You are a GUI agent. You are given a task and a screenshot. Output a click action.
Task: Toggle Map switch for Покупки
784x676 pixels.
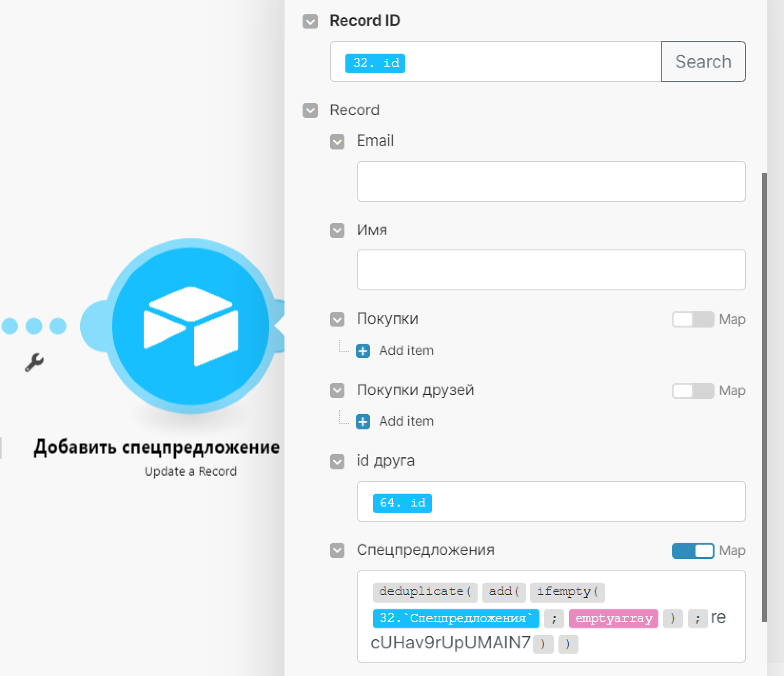click(693, 319)
